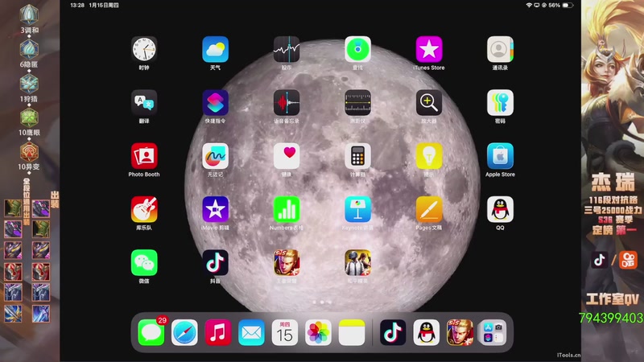Open the Measure app

[357, 103]
